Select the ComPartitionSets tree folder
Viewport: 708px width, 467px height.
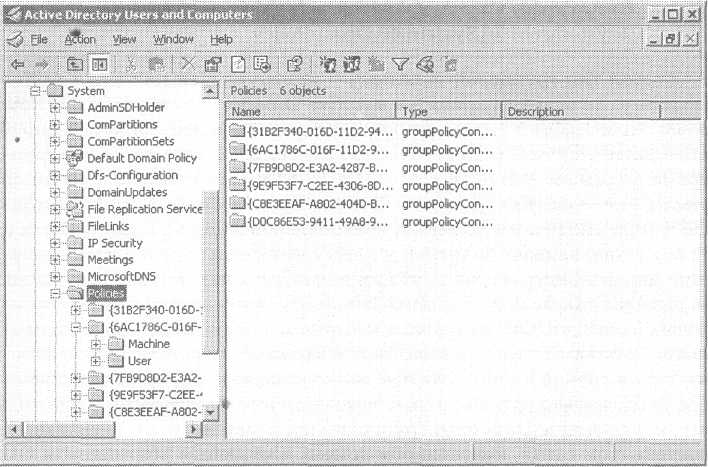[x=130, y=141]
